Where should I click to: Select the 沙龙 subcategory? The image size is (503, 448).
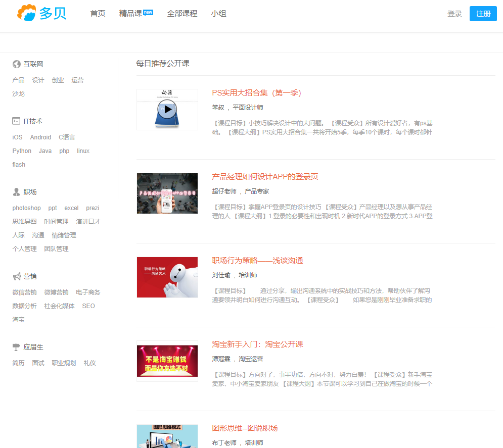(18, 94)
